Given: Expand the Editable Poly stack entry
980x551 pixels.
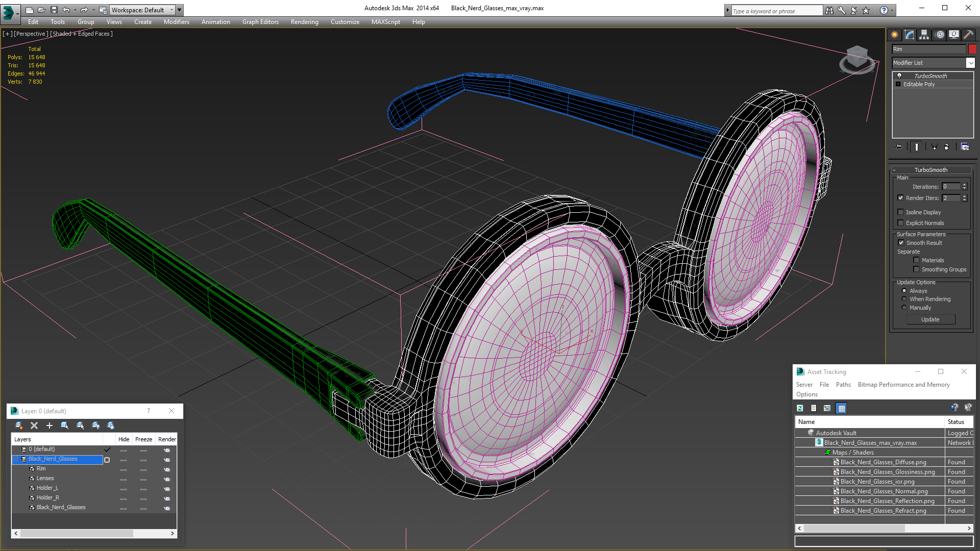Looking at the screenshot, I should [898, 84].
